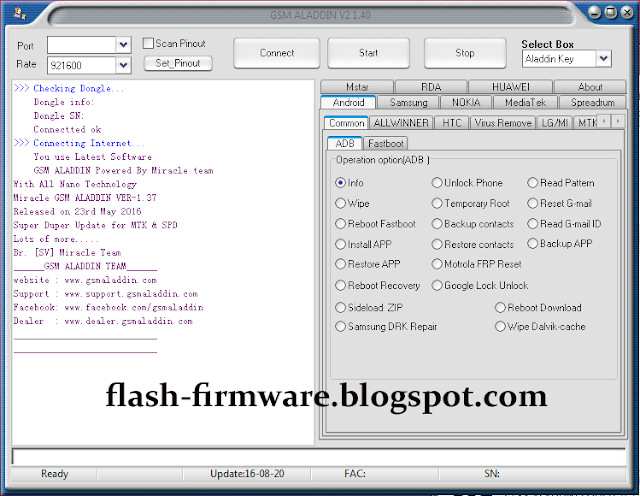640x496 pixels.
Task: Open the Rate dropdown arrow
Action: pyautogui.click(x=123, y=65)
